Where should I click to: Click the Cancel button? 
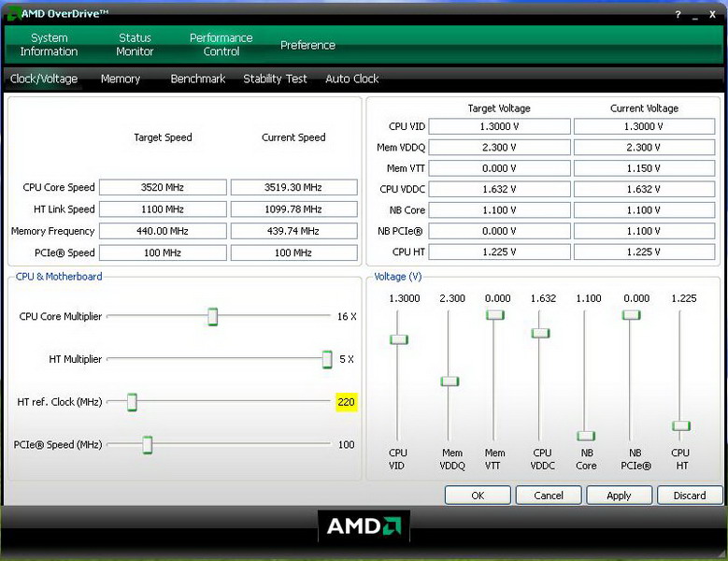(x=549, y=495)
